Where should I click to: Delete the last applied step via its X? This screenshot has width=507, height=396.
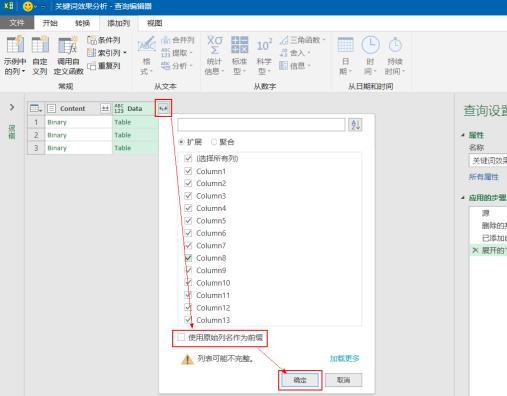(x=475, y=250)
